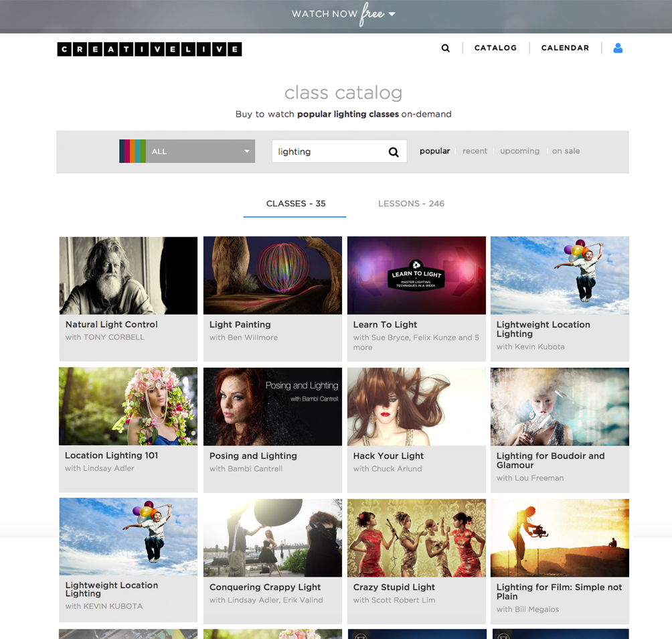Open Location Lighting 101 thumbnail
Viewport: 672px width, 639px height.
(128, 406)
